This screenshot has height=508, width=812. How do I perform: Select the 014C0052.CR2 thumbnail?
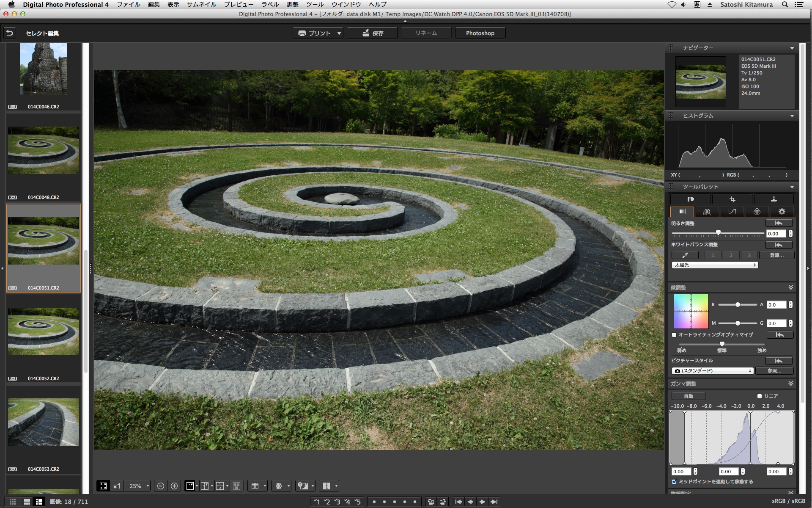point(43,331)
